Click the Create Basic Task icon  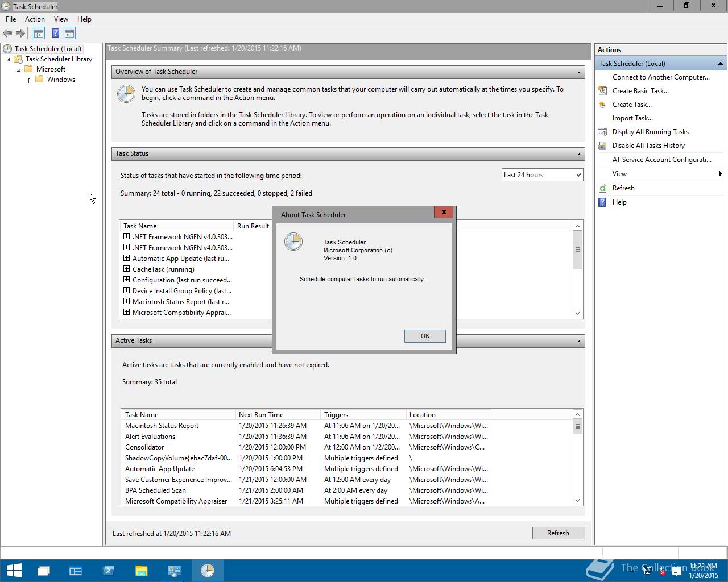click(602, 91)
